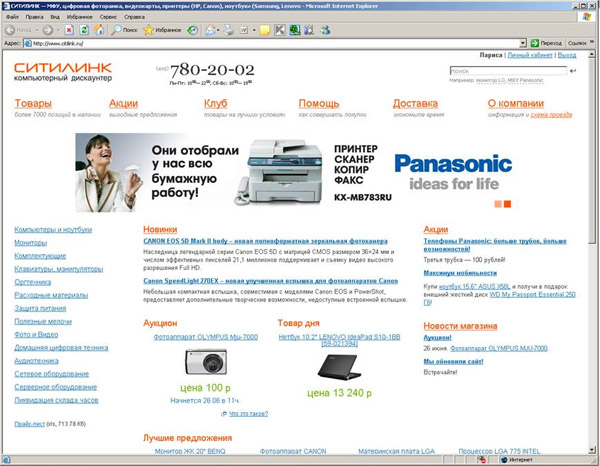Screen dimensions: 600x466
Task: Open the Файл menu
Action: (12, 17)
